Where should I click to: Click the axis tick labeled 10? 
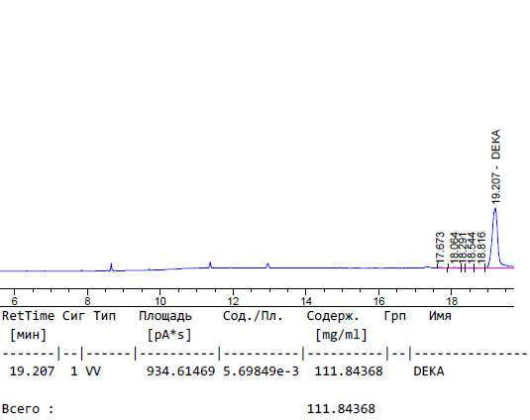pos(160,301)
